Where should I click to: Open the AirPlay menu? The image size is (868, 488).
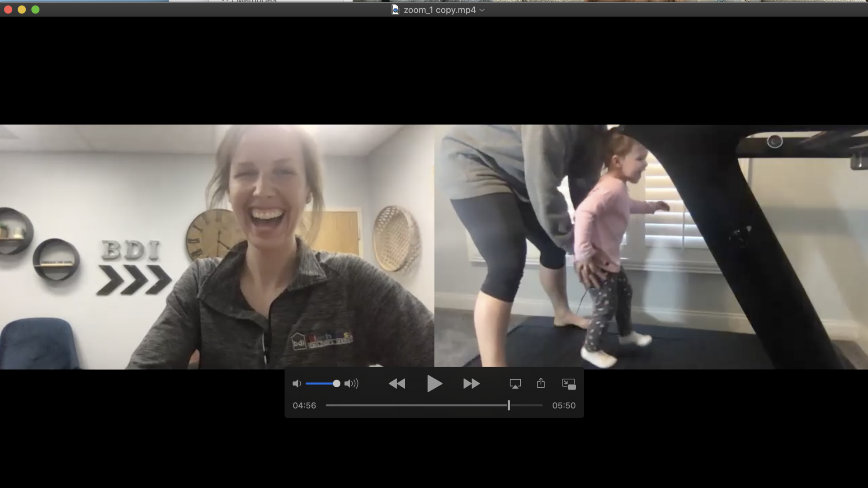pyautogui.click(x=515, y=384)
